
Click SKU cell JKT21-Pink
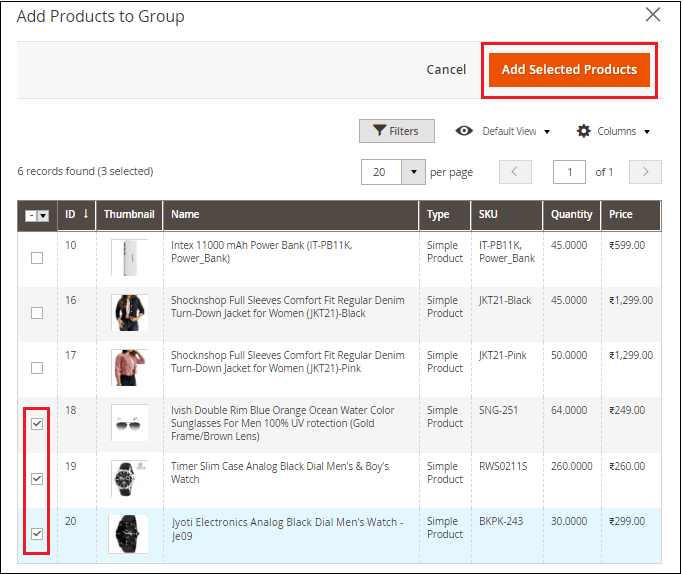(503, 355)
